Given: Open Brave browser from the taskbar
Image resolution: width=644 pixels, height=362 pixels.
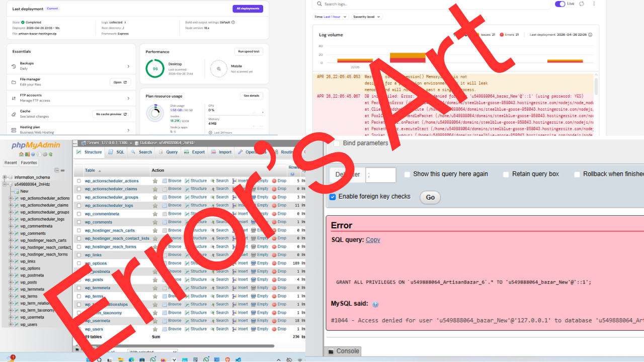Looking at the screenshot, I should [227, 360].
